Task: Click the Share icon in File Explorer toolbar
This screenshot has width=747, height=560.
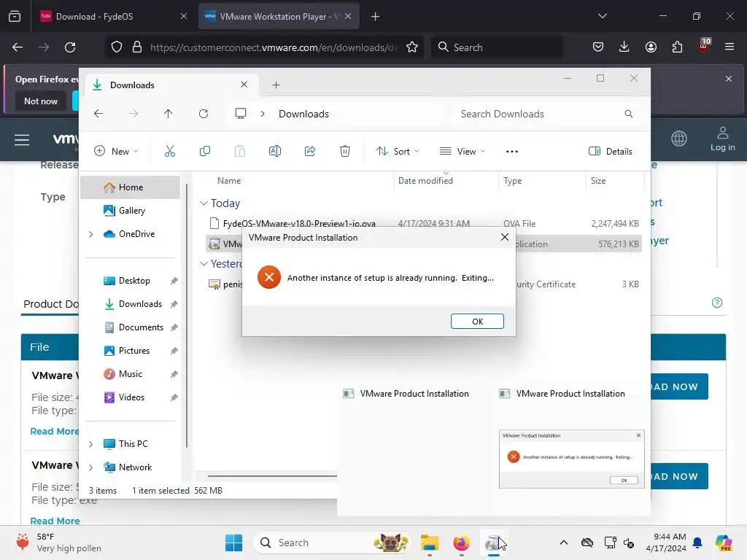Action: click(310, 152)
